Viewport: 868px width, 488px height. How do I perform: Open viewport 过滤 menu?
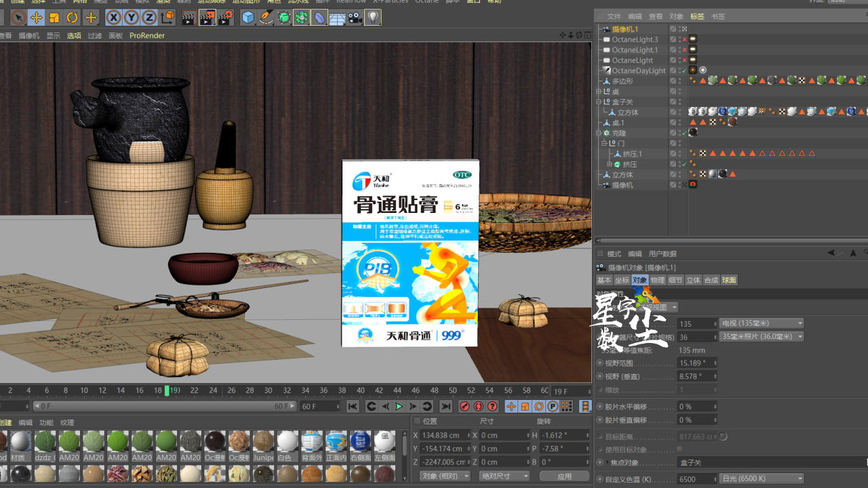coord(94,35)
